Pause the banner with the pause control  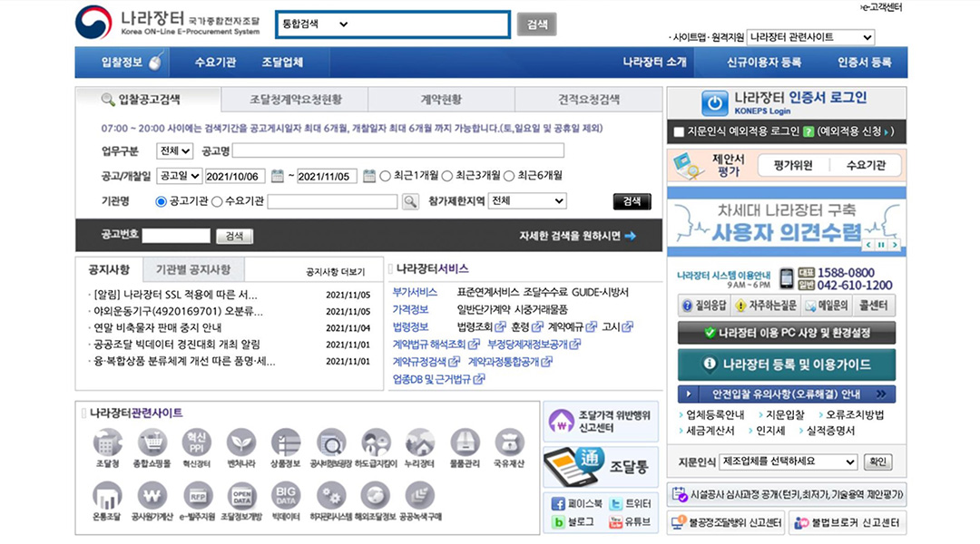click(881, 245)
